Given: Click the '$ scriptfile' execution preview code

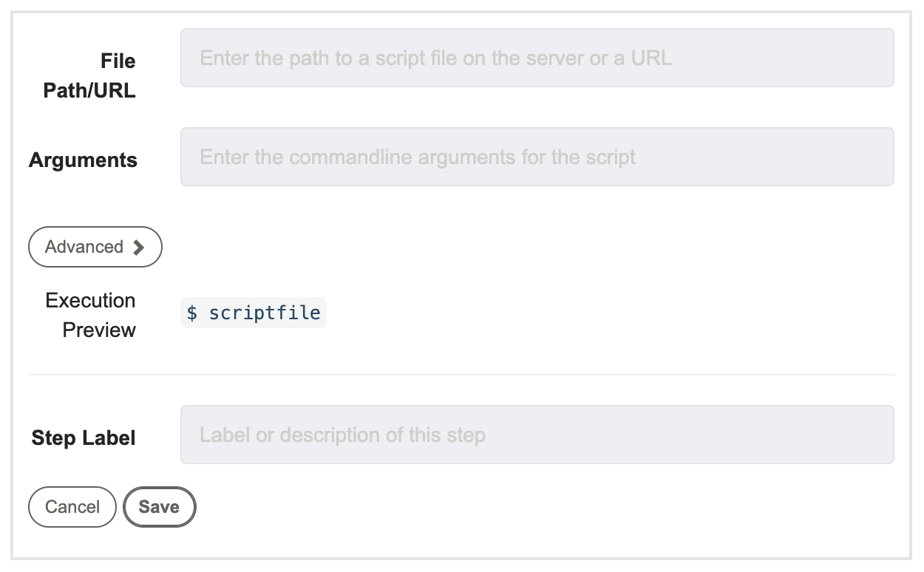Looking at the screenshot, I should (254, 313).
